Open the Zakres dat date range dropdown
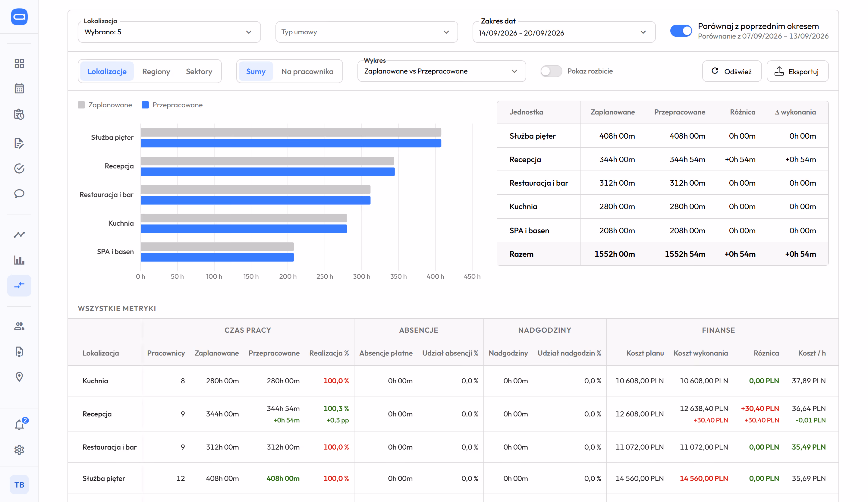This screenshot has height=502, width=868. coord(564,32)
